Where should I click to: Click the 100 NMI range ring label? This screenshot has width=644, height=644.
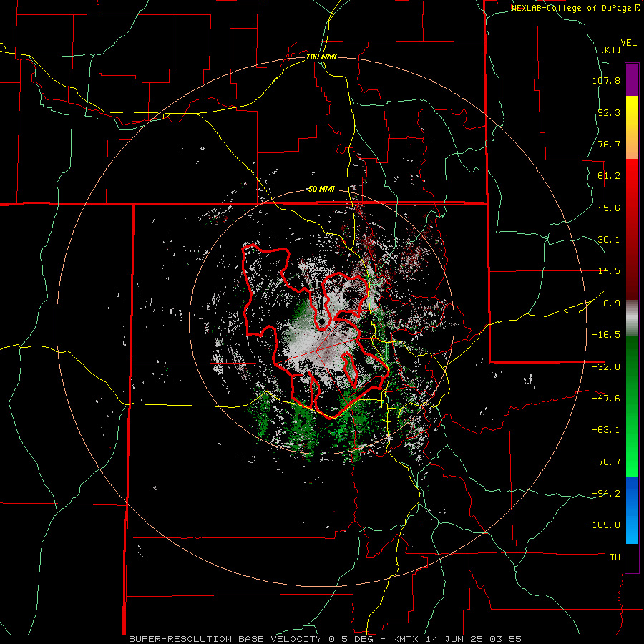click(x=321, y=57)
